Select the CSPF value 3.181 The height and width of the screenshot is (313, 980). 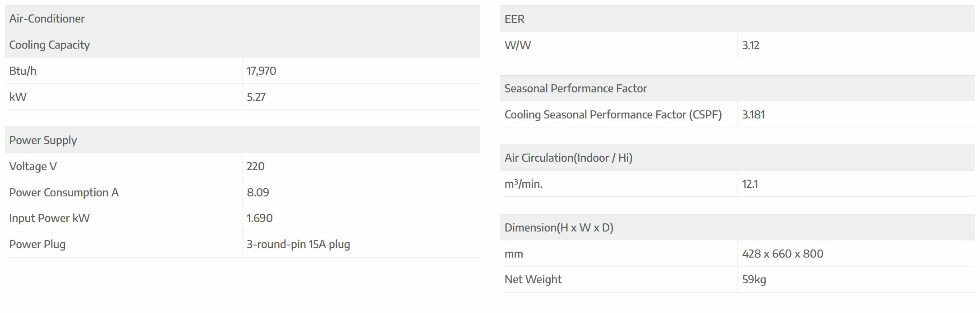(x=753, y=115)
